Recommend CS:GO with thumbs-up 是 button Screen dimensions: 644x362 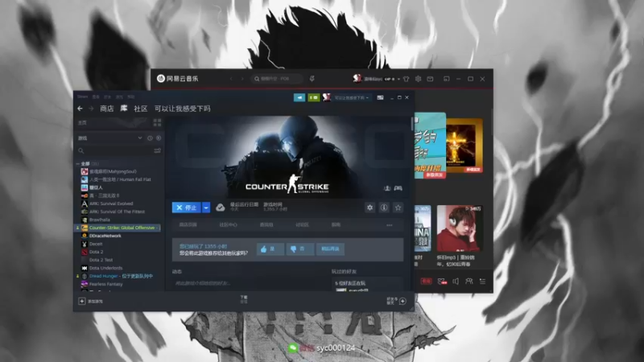click(x=270, y=249)
